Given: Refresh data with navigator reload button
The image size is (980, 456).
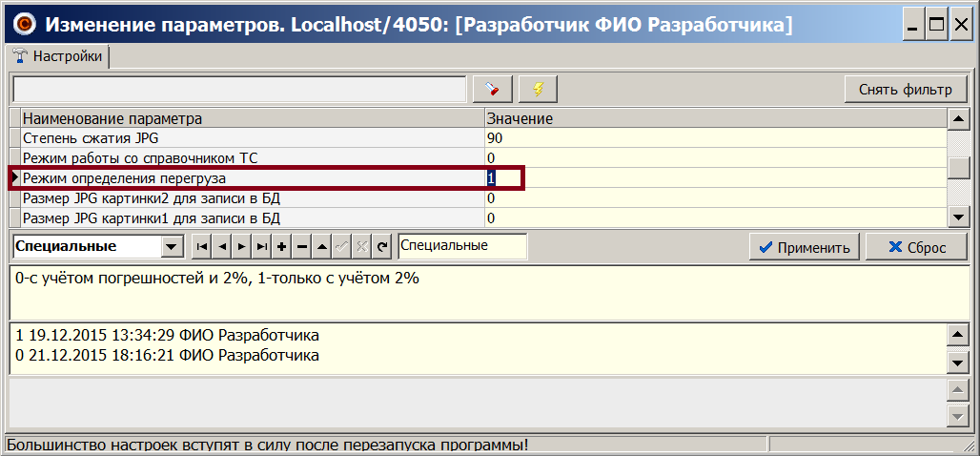Looking at the screenshot, I should pos(382,247).
